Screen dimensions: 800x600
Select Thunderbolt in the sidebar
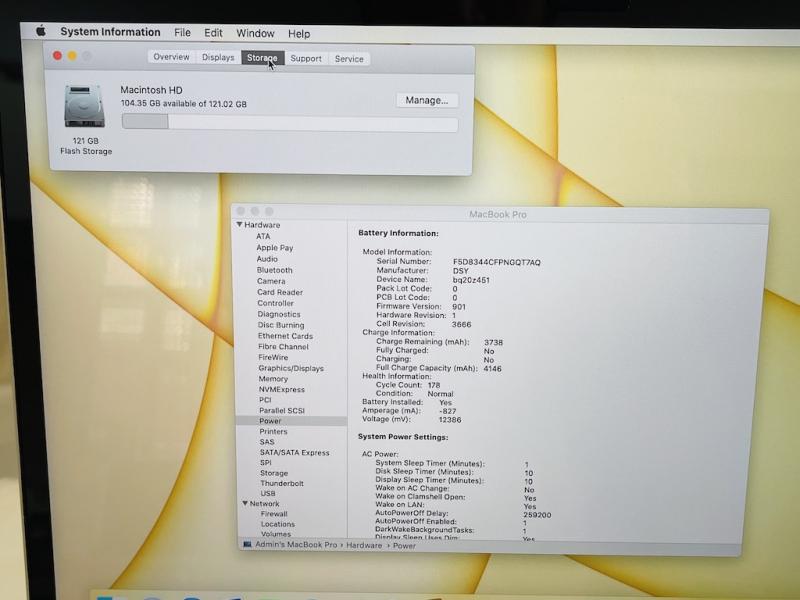(282, 483)
